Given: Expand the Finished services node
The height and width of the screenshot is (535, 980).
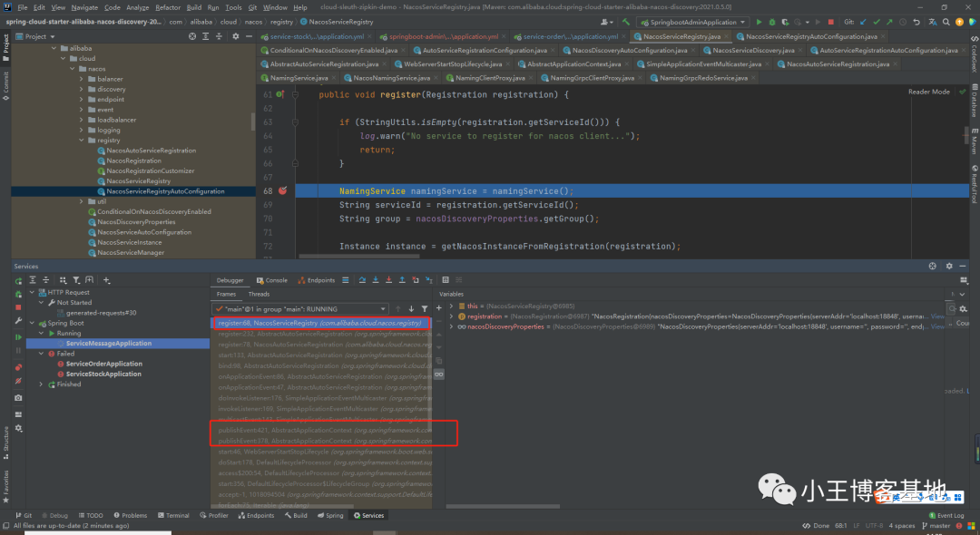Looking at the screenshot, I should click(x=41, y=384).
